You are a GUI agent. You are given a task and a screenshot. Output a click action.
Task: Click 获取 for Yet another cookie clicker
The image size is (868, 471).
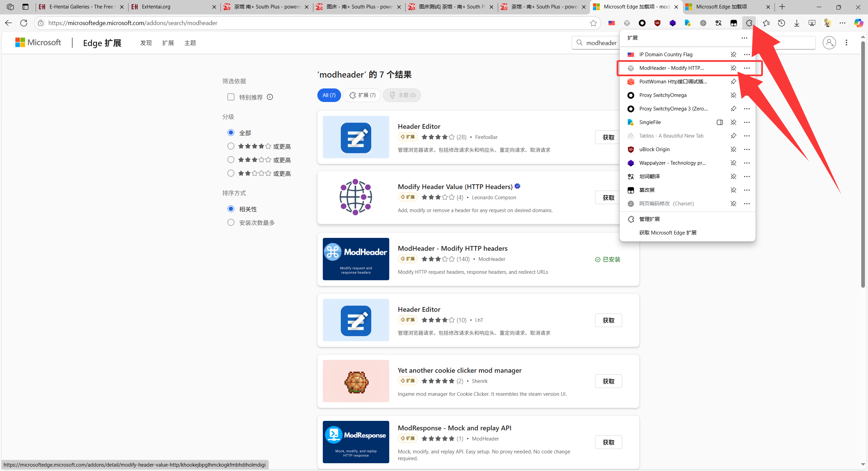pyautogui.click(x=608, y=381)
